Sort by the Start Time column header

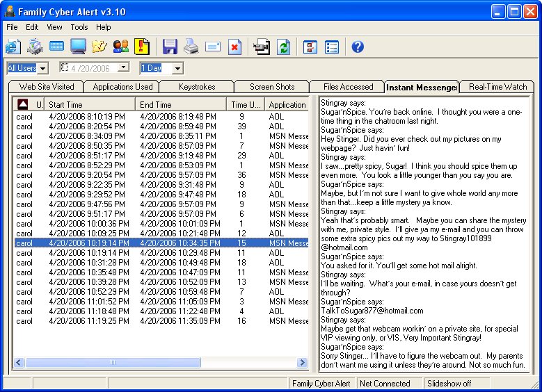(90, 104)
